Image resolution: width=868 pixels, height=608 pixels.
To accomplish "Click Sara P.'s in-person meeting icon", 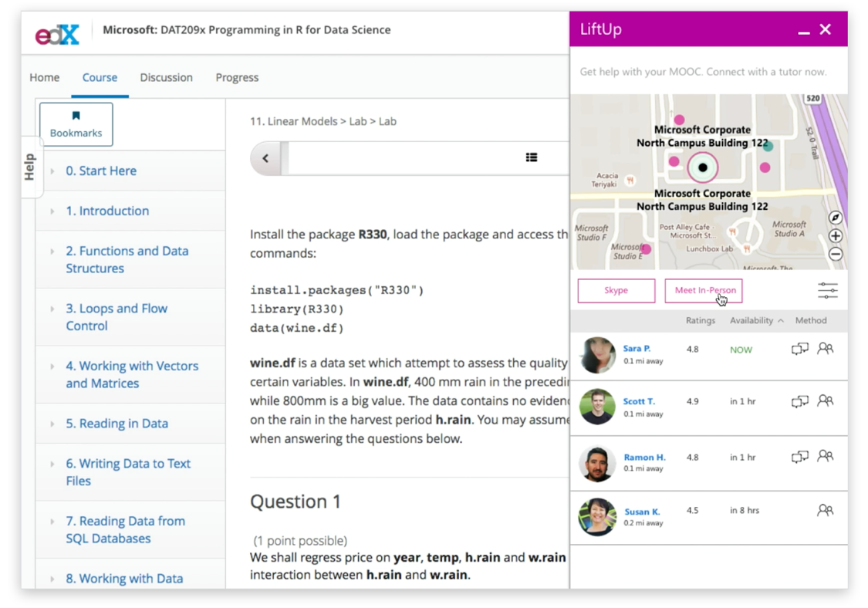I will [x=826, y=348].
